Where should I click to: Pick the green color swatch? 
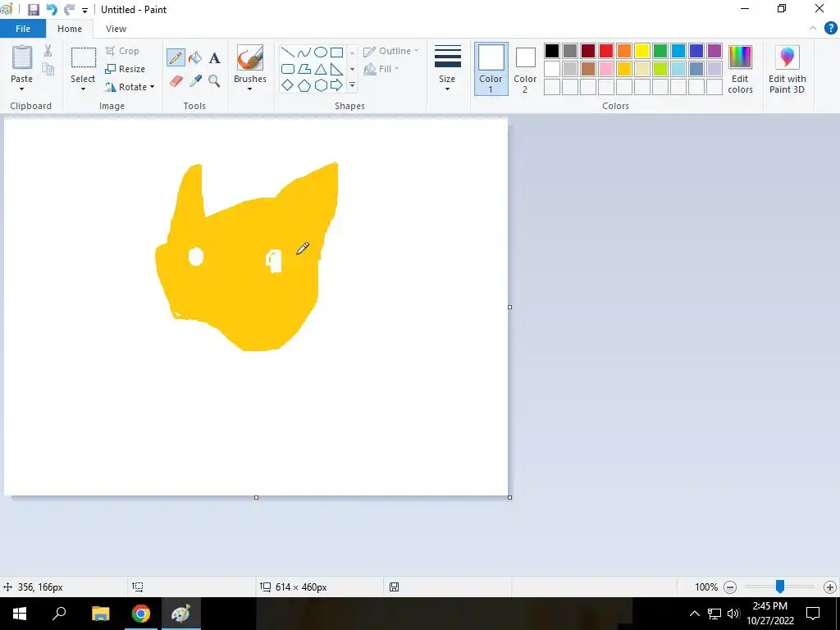pyautogui.click(x=660, y=51)
